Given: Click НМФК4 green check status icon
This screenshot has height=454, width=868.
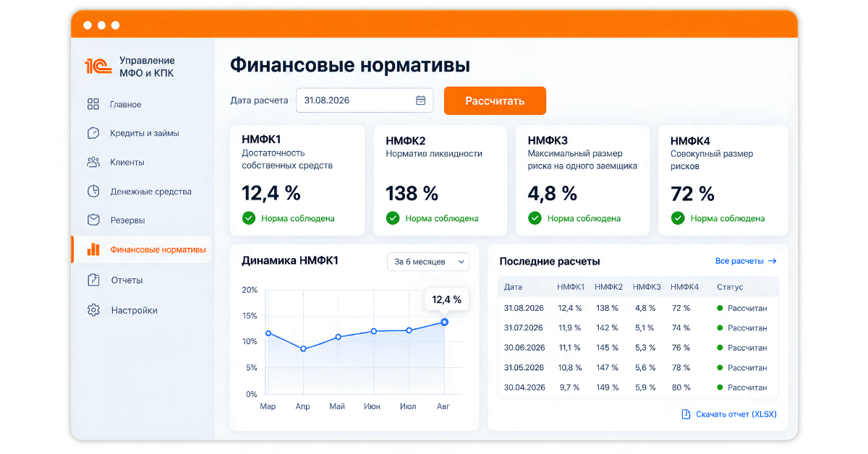Looking at the screenshot, I should pyautogui.click(x=678, y=218).
